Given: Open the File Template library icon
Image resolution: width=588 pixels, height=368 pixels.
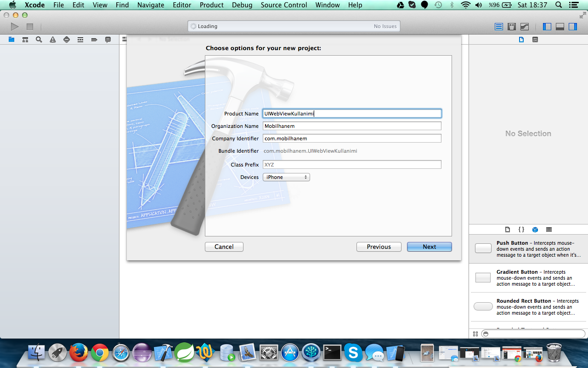Looking at the screenshot, I should click(508, 230).
